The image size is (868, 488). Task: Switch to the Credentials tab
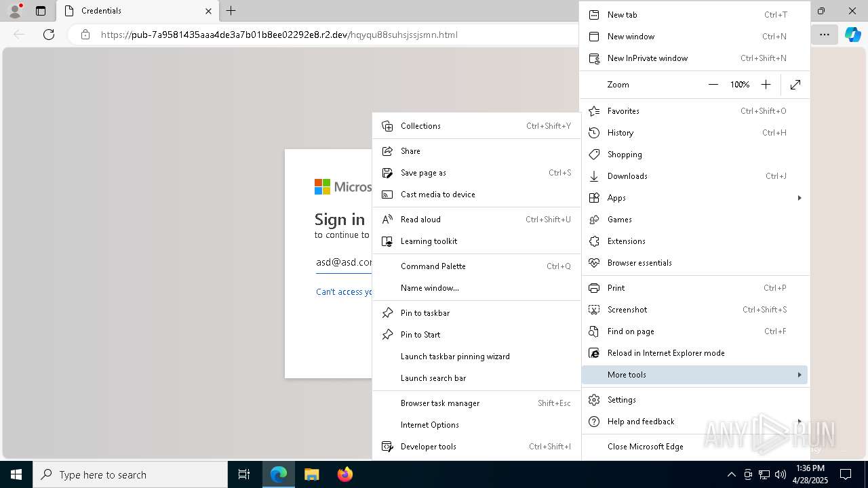(138, 11)
